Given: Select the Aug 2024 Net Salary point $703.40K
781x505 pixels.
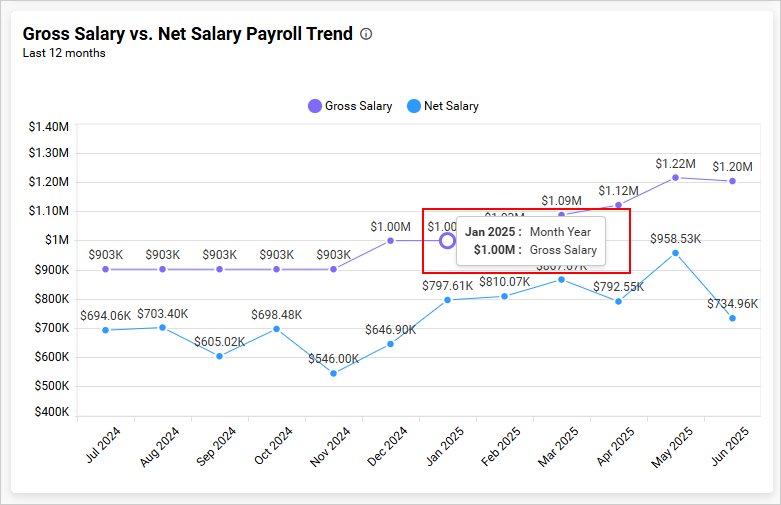Looking at the screenshot, I should point(162,327).
